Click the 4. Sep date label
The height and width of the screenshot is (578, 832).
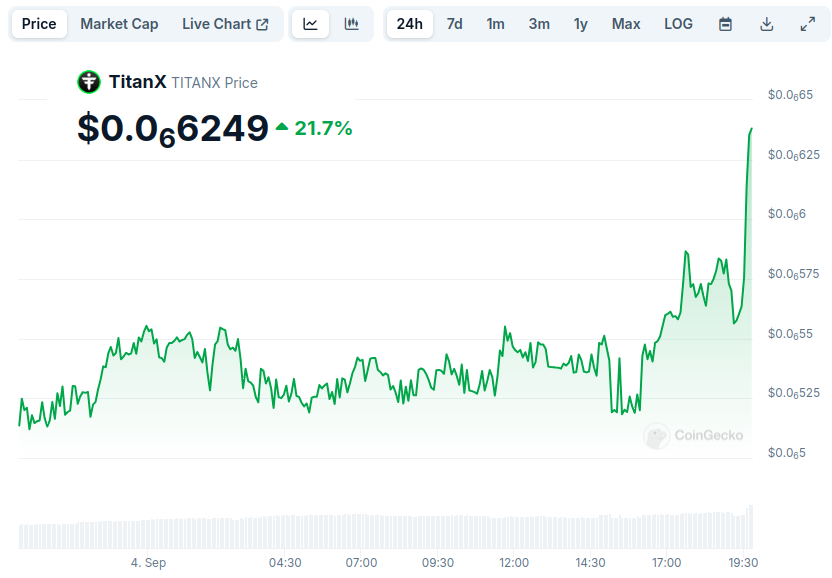(x=149, y=563)
